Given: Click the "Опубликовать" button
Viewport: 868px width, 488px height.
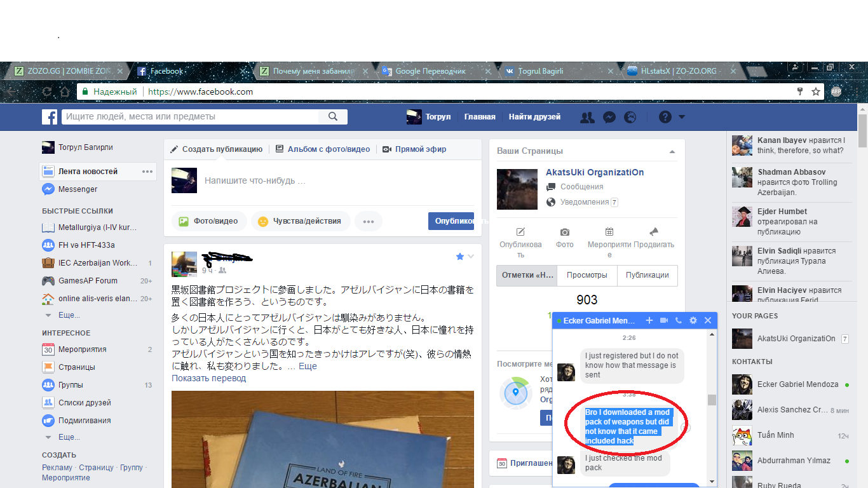Looking at the screenshot, I should 451,221.
